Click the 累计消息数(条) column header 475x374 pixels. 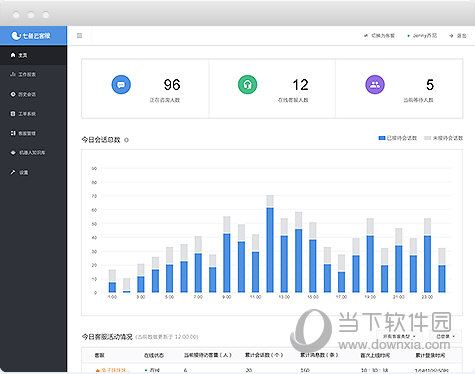tap(319, 355)
